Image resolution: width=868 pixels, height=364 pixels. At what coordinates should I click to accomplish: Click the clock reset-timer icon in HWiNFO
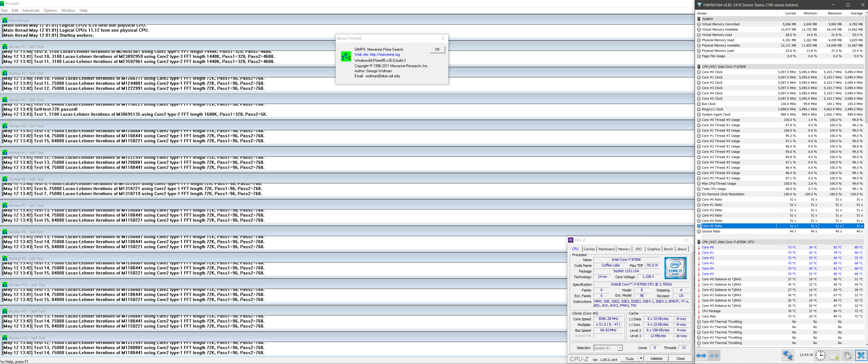pyautogui.click(x=820, y=356)
